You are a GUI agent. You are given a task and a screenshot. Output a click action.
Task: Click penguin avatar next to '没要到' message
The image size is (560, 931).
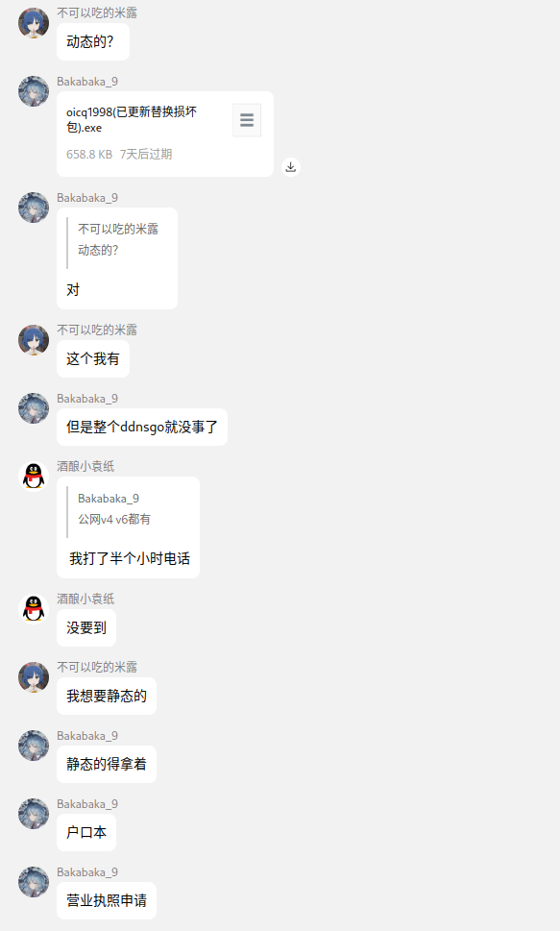coord(34,608)
